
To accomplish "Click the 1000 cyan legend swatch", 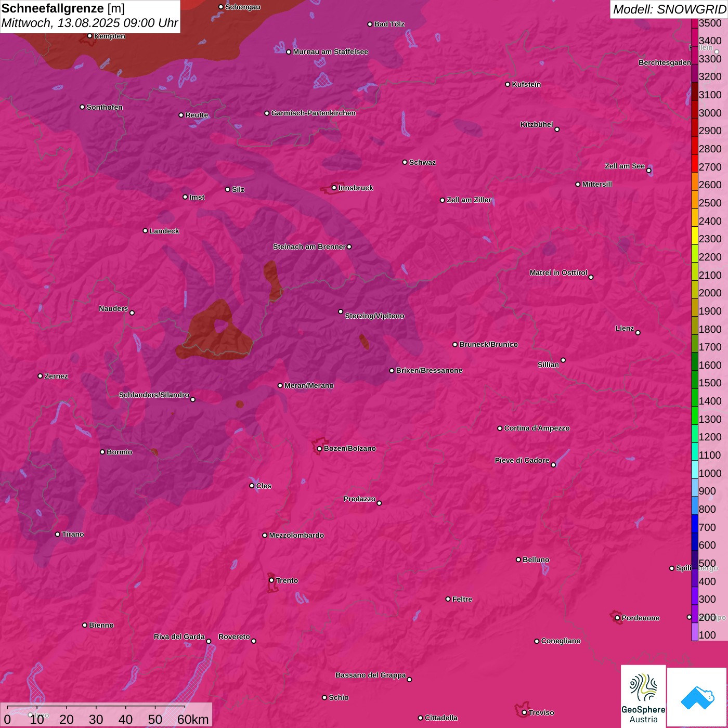I will point(694,470).
